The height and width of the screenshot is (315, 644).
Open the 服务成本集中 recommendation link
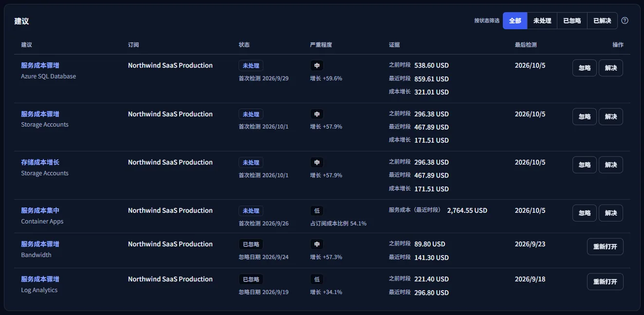click(x=40, y=210)
